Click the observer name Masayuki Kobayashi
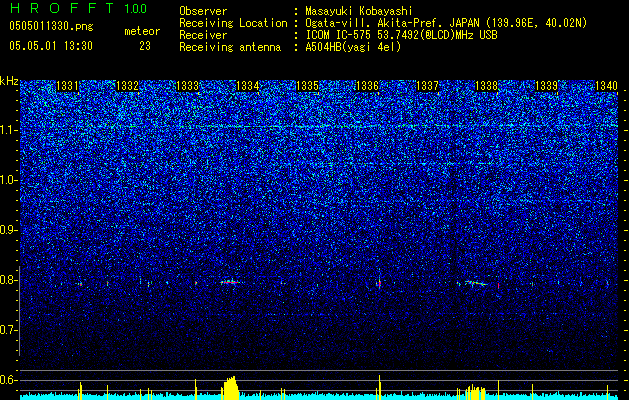This screenshot has width=629, height=400. point(358,11)
